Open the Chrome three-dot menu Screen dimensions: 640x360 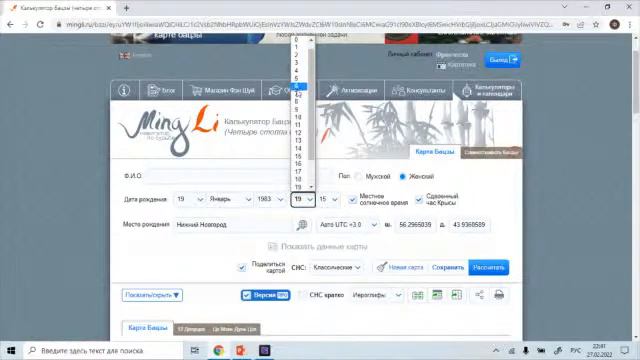pos(630,24)
